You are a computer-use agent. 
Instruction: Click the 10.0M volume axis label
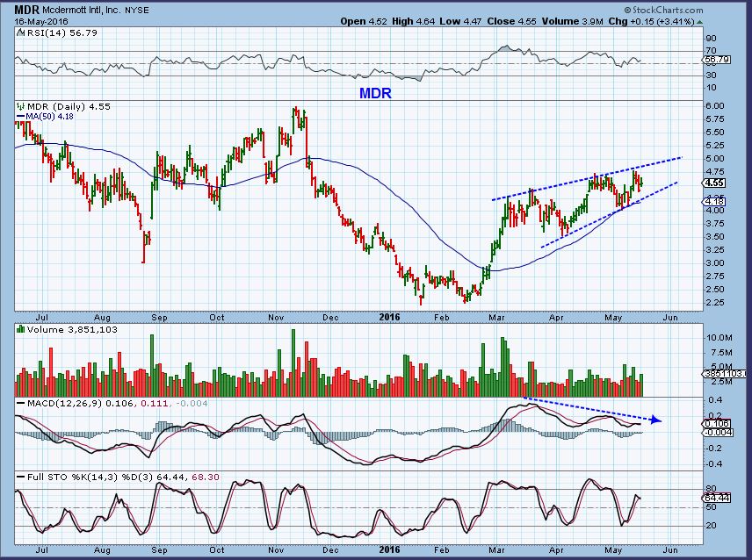pyautogui.click(x=719, y=338)
